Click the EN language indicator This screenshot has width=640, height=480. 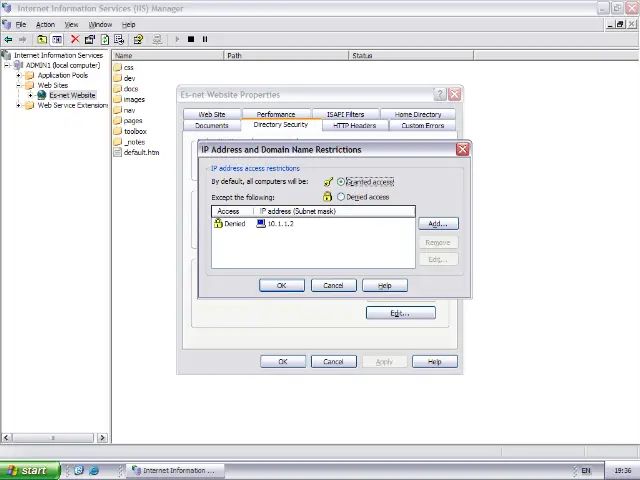pyautogui.click(x=586, y=471)
